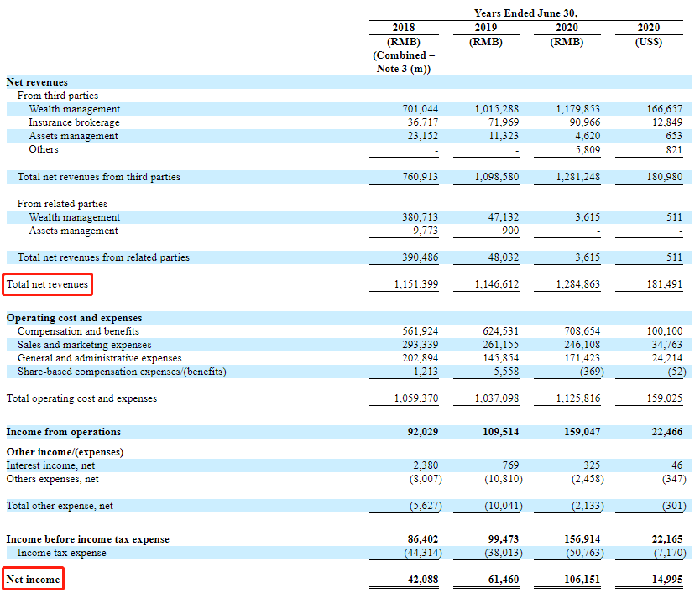
Task: Select the Income tax expense row label
Action: click(62, 553)
